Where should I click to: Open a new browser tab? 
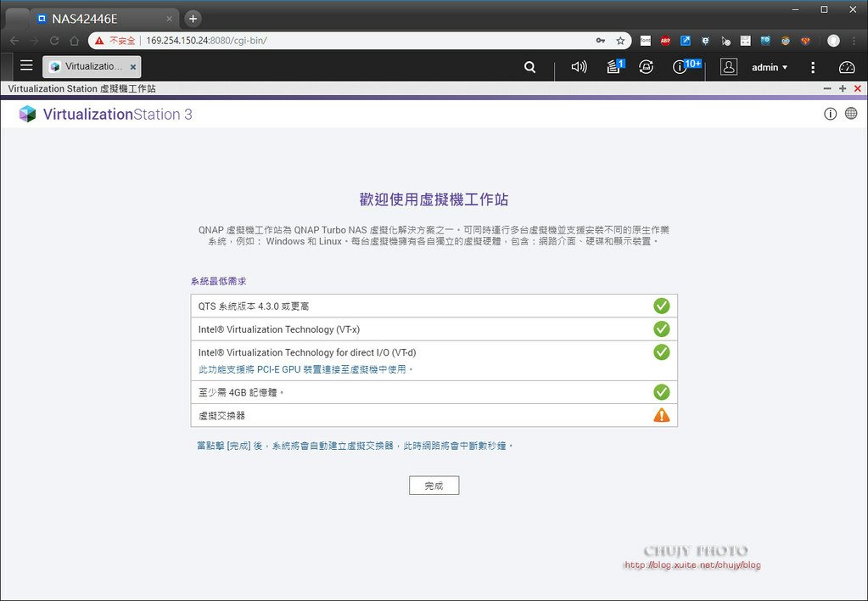tap(193, 19)
